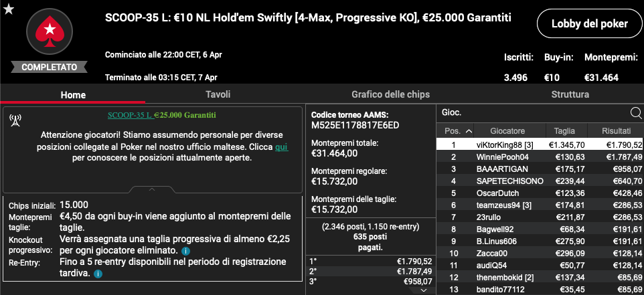Sort by Risultati column header
Viewport: 644px width, 295px height.
coord(616,131)
